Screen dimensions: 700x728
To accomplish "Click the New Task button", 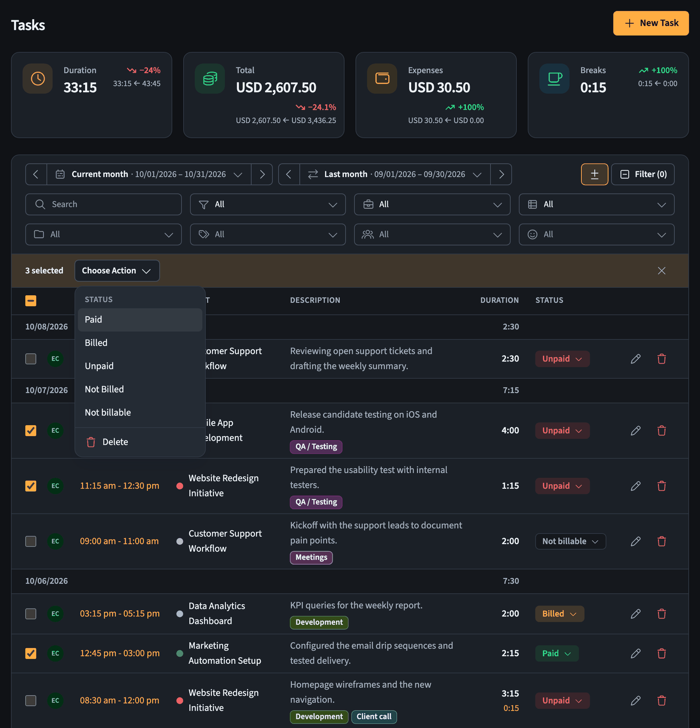I will pyautogui.click(x=651, y=23).
